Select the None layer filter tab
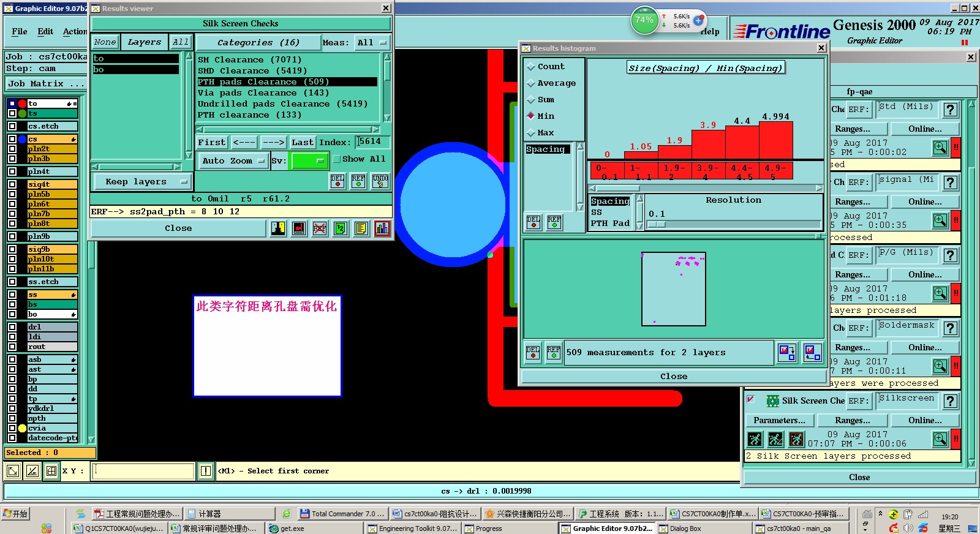This screenshot has height=534, width=980. click(x=105, y=42)
